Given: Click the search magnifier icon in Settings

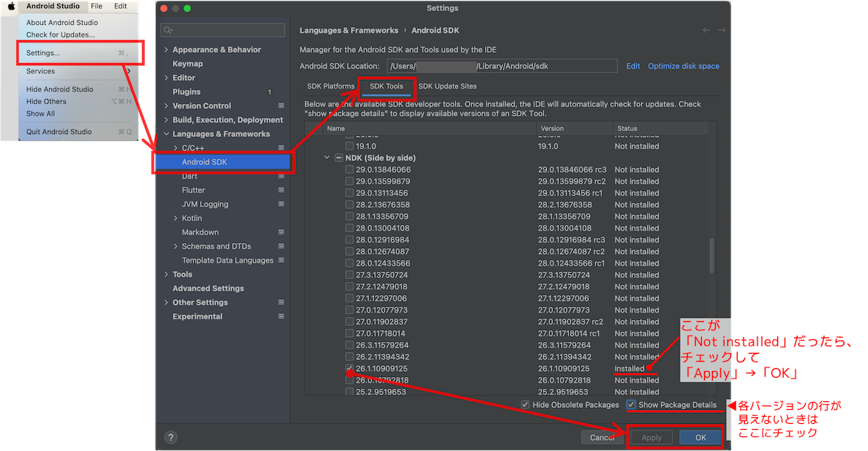Looking at the screenshot, I should click(x=168, y=30).
